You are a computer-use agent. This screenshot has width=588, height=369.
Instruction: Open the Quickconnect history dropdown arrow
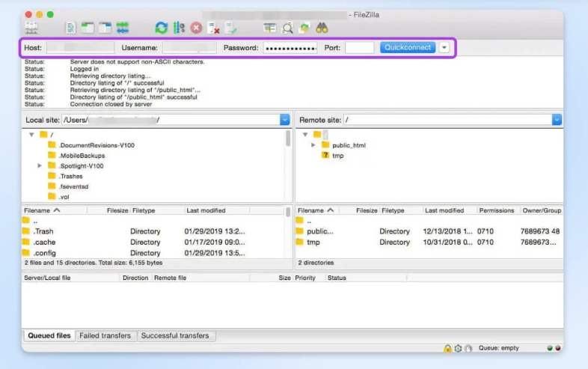pyautogui.click(x=444, y=48)
